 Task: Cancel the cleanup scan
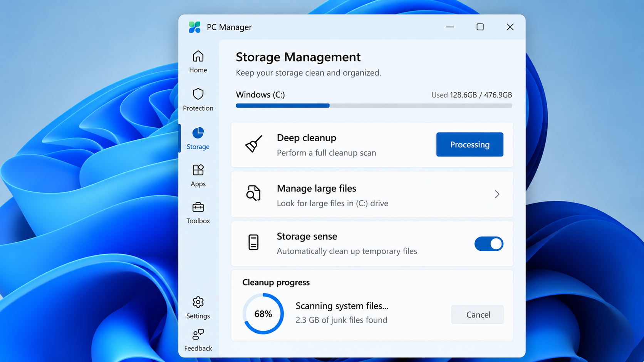click(x=477, y=314)
